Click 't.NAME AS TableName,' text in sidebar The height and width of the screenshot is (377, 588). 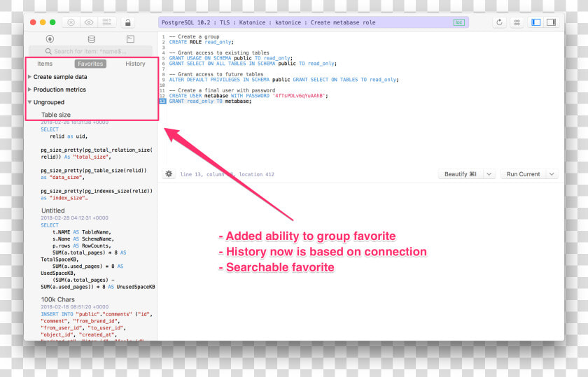[x=82, y=232]
